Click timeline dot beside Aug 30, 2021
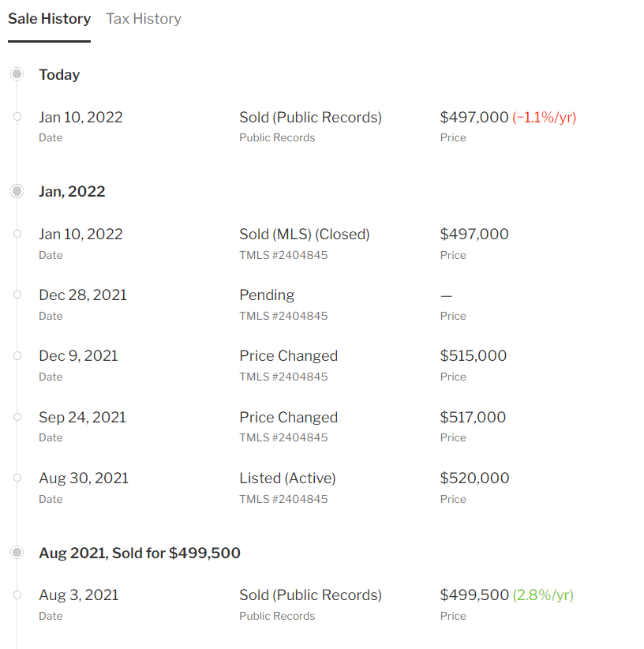Screen dimensions: 644x649 tap(17, 478)
